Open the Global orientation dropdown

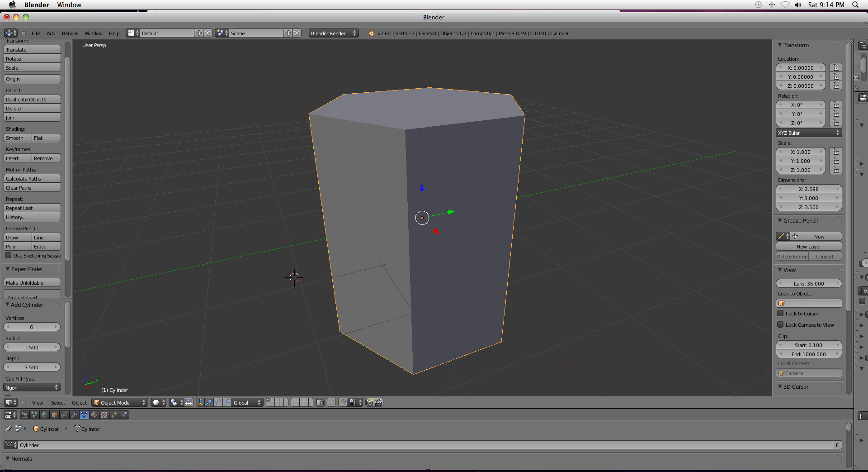[247, 402]
